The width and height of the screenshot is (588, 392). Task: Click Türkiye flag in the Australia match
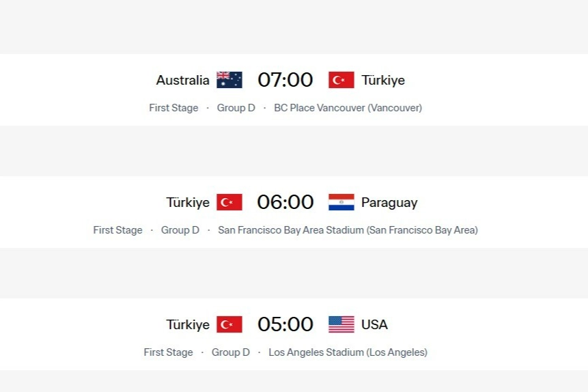tap(341, 80)
